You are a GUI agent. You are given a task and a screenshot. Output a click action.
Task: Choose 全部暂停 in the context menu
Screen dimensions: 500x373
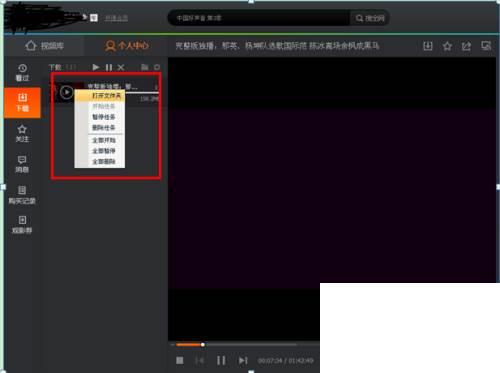click(104, 151)
